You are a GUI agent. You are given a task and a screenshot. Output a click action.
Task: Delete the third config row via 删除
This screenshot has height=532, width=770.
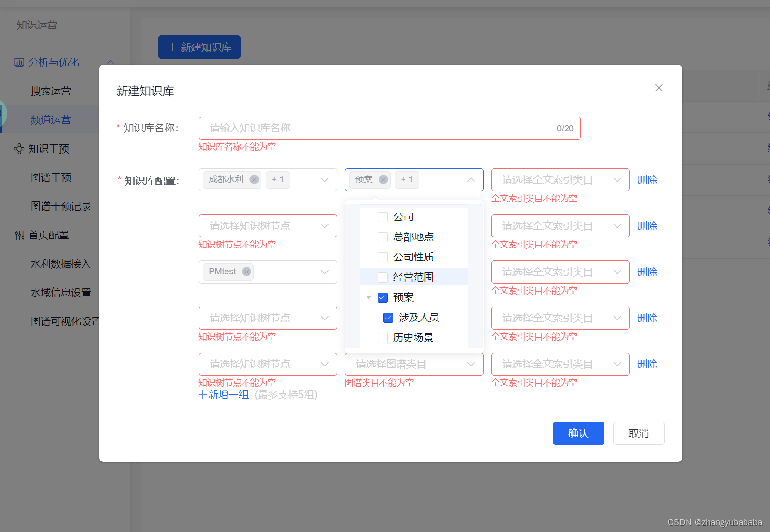pos(647,272)
